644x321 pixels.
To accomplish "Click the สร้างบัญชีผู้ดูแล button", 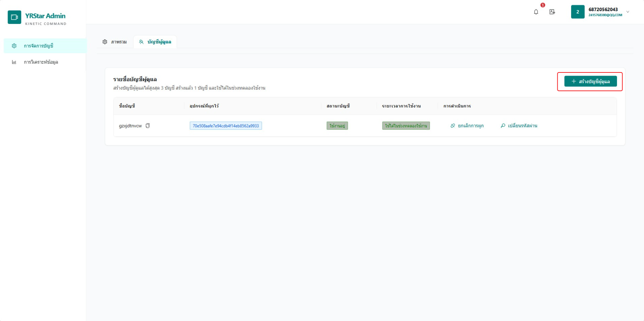I will coord(591,81).
